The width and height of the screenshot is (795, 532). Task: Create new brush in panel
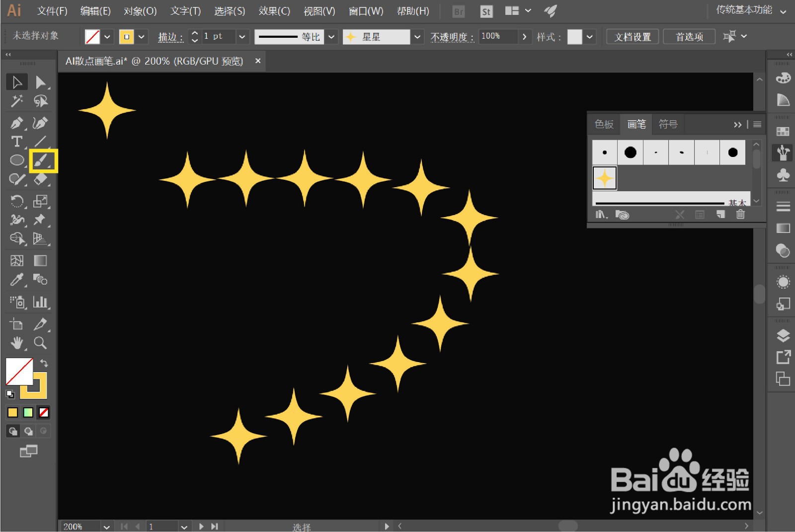coord(720,214)
